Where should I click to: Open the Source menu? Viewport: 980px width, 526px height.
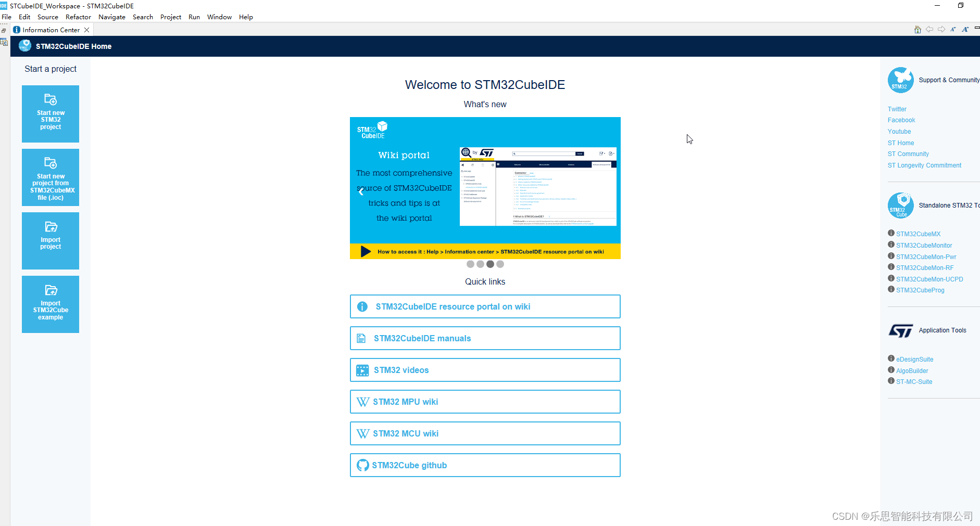click(x=48, y=17)
